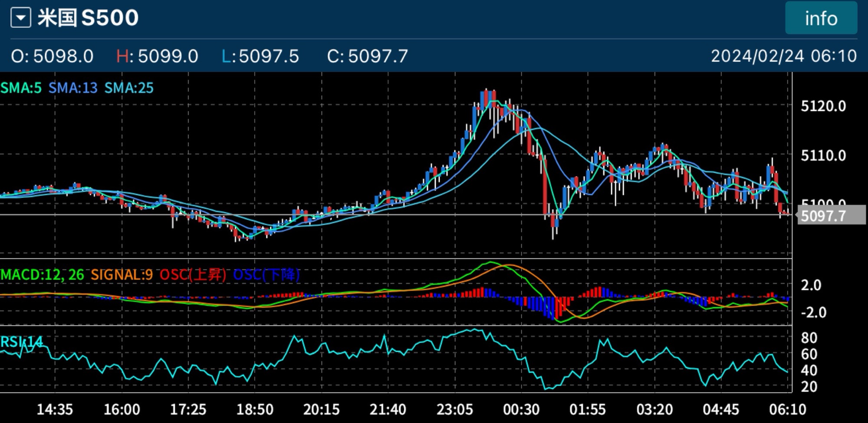Click the info button
Image resolution: width=868 pixels, height=423 pixels.
click(x=821, y=19)
